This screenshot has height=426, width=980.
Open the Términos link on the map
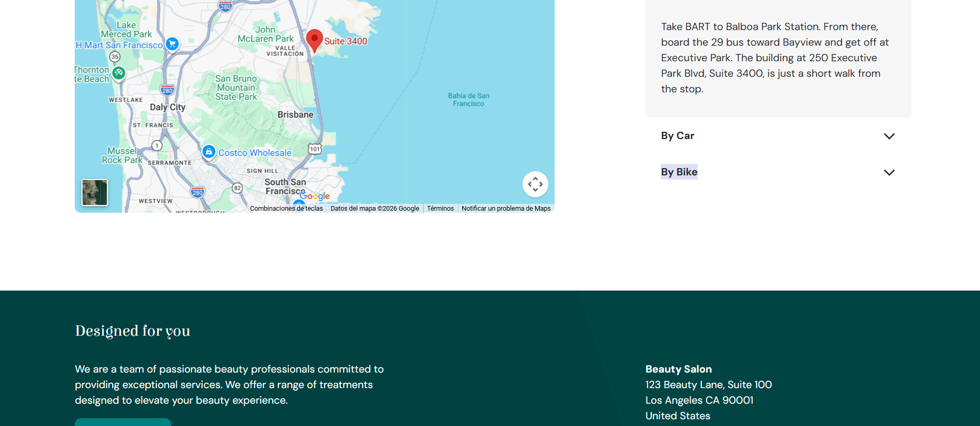[x=440, y=209]
